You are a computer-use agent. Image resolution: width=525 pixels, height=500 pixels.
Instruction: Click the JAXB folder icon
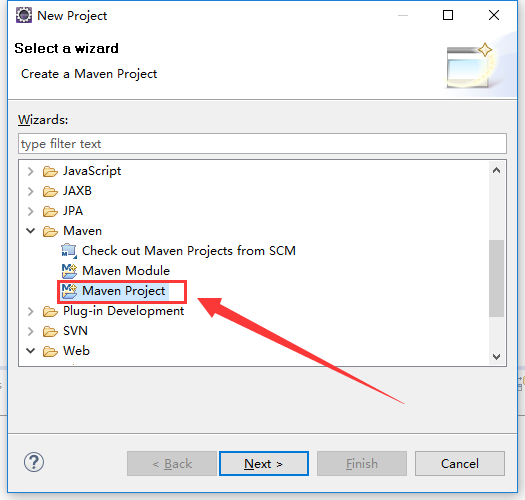point(50,191)
